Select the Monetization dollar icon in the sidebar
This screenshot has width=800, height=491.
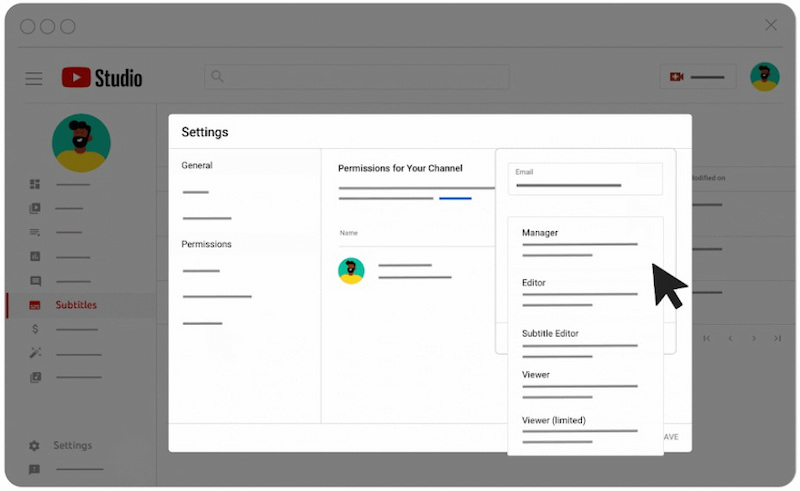click(35, 329)
